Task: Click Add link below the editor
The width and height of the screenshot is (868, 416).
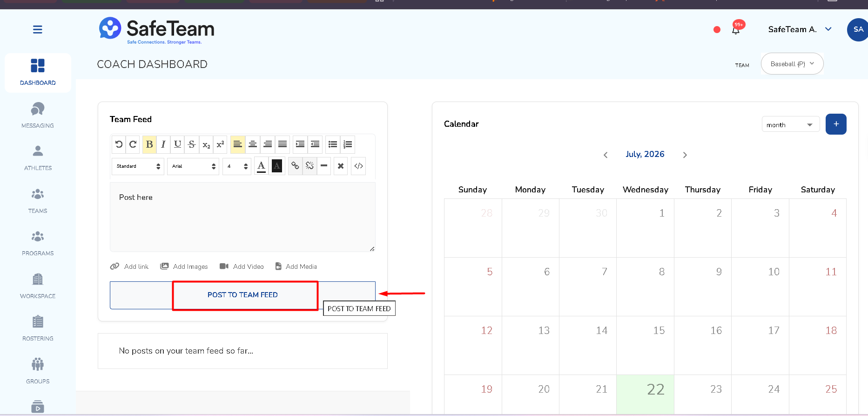Action: pyautogui.click(x=129, y=266)
